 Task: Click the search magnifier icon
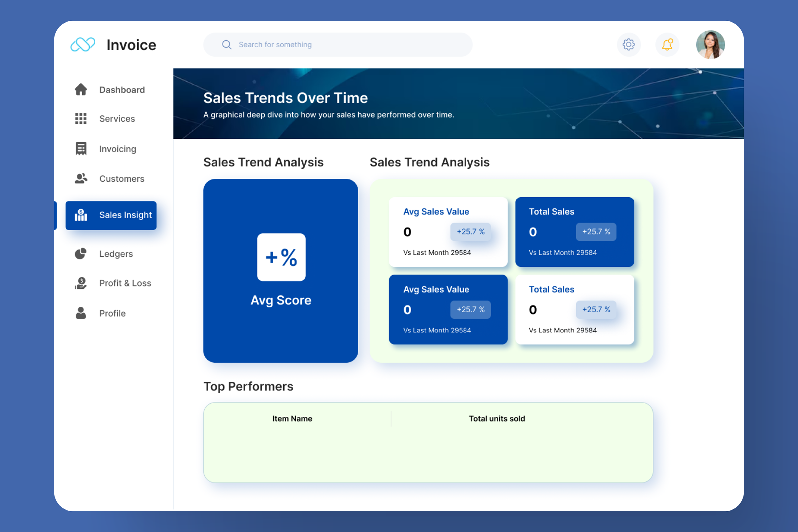227,45
